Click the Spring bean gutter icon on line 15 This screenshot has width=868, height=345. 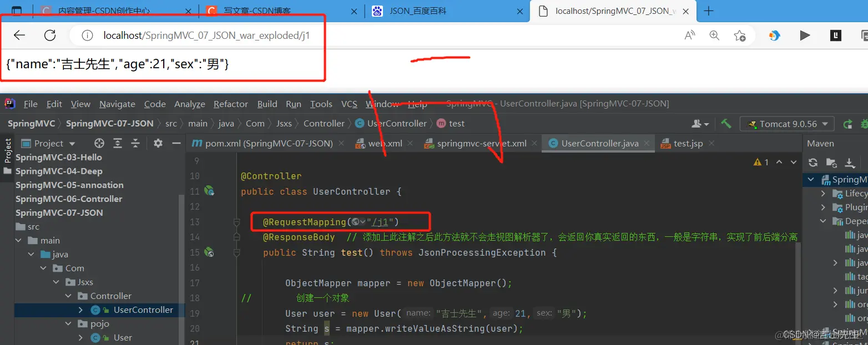pos(209,252)
